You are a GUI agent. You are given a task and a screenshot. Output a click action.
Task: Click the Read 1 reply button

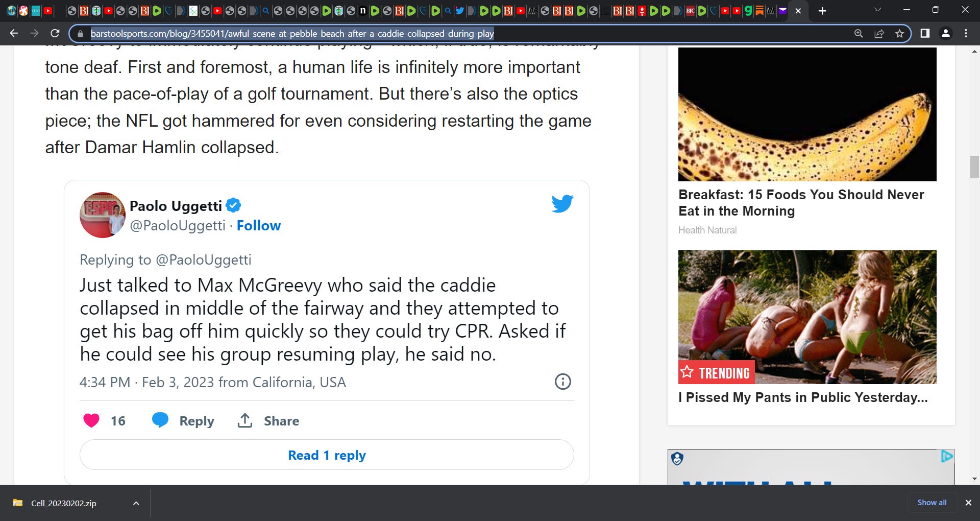point(327,455)
